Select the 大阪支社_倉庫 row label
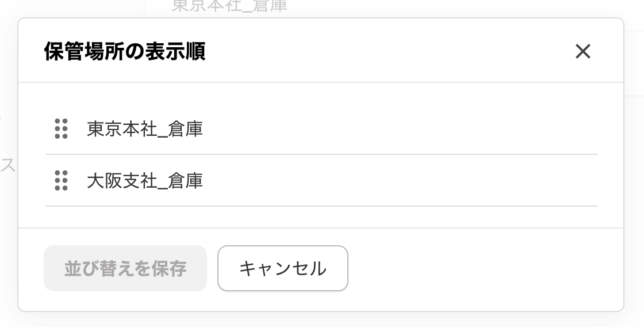This screenshot has width=644, height=327. (145, 181)
